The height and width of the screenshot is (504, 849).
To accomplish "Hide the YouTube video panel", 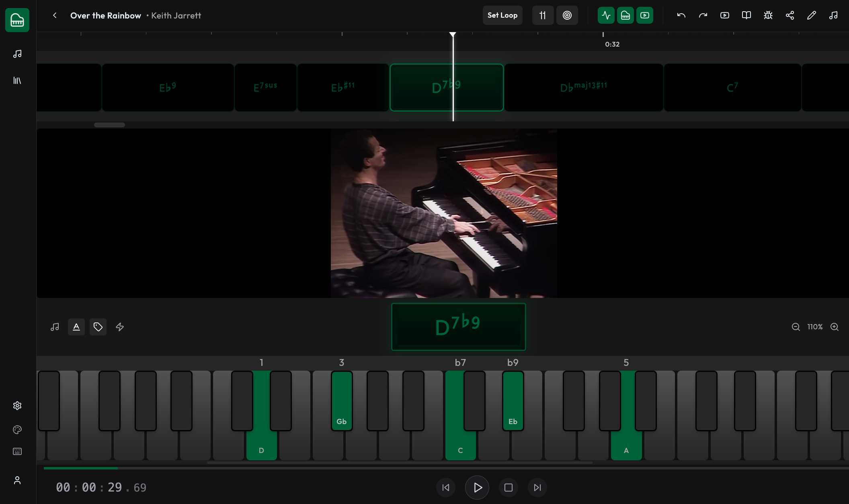I will pos(645,15).
